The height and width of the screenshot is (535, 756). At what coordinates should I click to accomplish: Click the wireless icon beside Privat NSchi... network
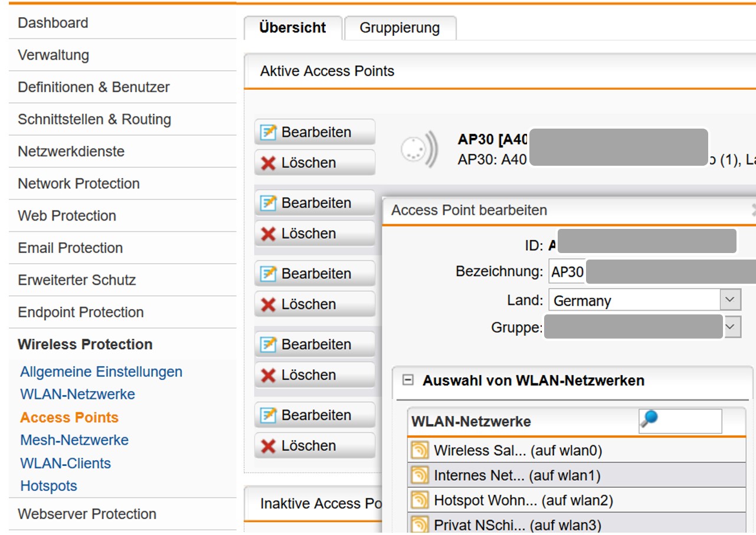tap(420, 524)
